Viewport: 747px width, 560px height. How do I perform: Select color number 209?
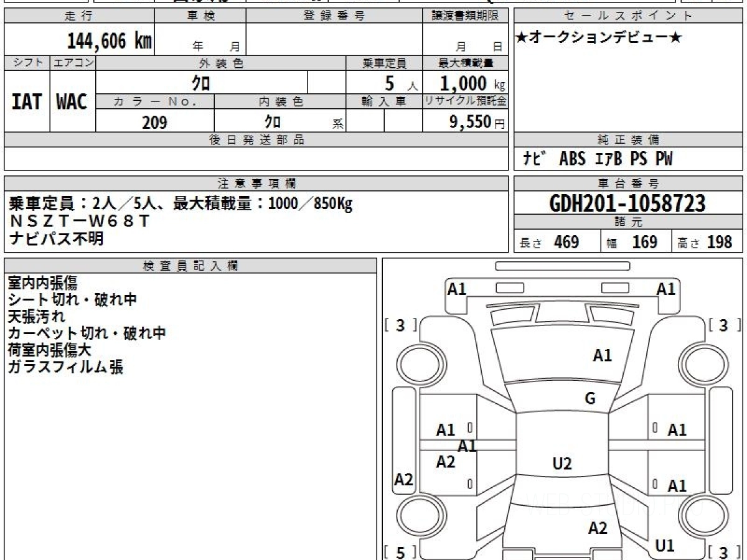154,123
